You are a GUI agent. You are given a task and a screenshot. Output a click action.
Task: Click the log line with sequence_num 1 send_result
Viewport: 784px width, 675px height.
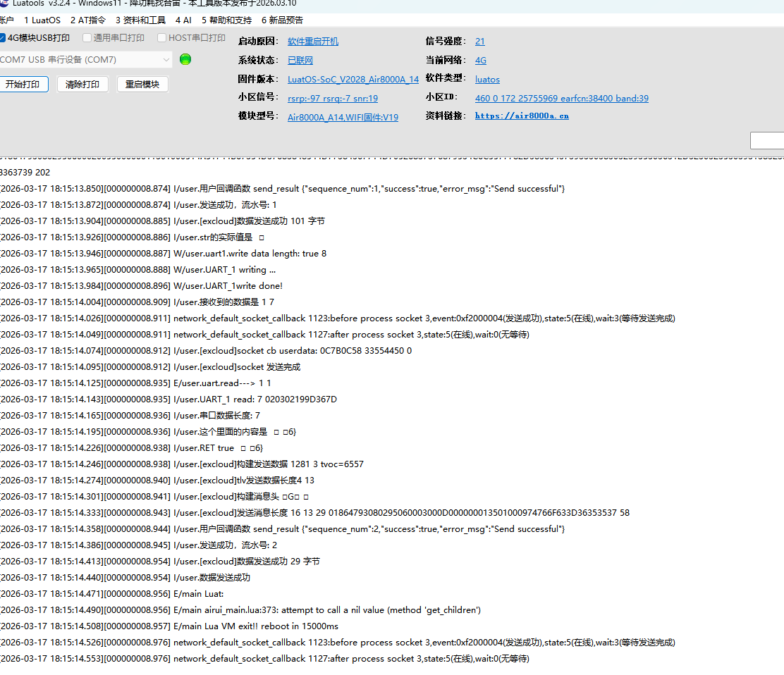pyautogui.click(x=283, y=188)
